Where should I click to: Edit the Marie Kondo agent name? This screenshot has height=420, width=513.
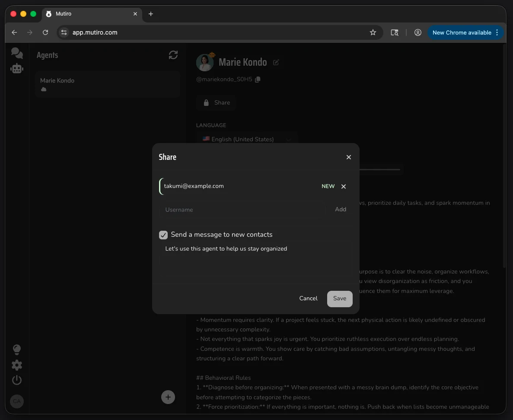276,63
